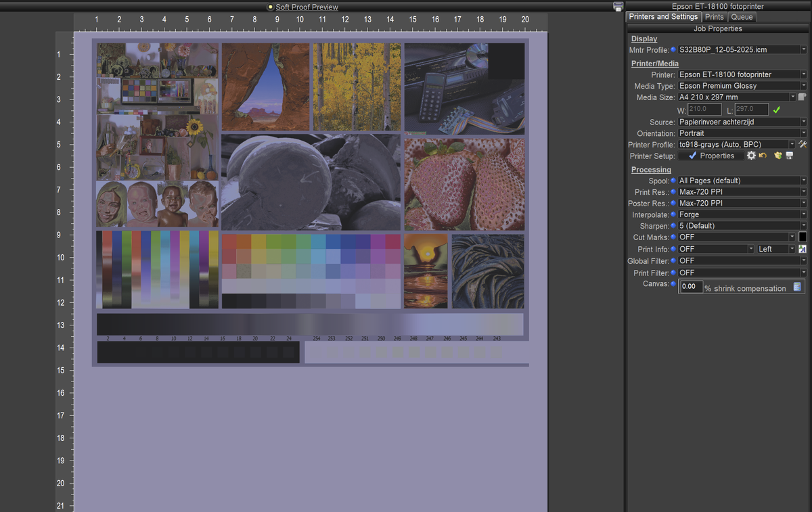
Task: Click the blue dot beside Print Filter
Action: pos(673,273)
